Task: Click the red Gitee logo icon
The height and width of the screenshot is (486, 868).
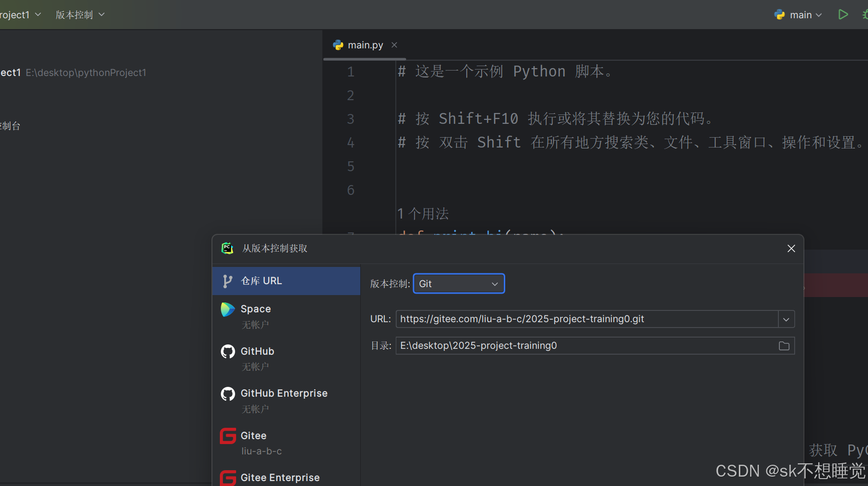Action: (228, 436)
